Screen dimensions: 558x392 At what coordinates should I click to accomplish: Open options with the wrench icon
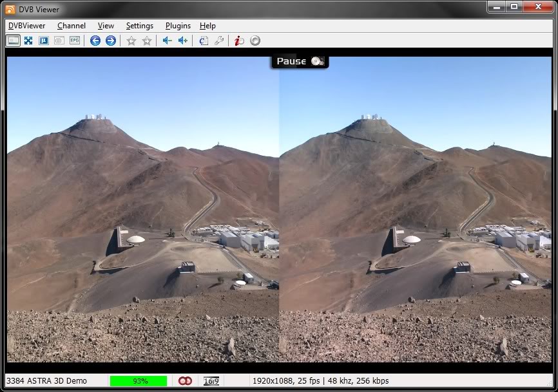219,41
